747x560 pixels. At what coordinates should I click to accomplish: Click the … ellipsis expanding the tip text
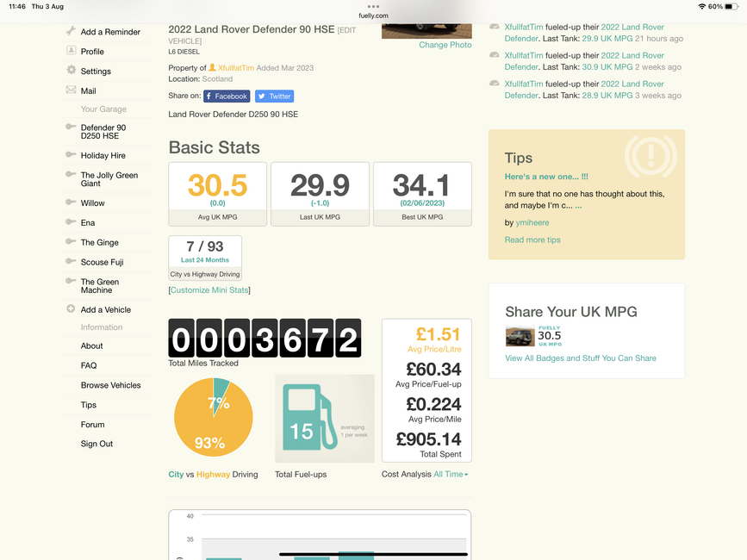pos(578,206)
